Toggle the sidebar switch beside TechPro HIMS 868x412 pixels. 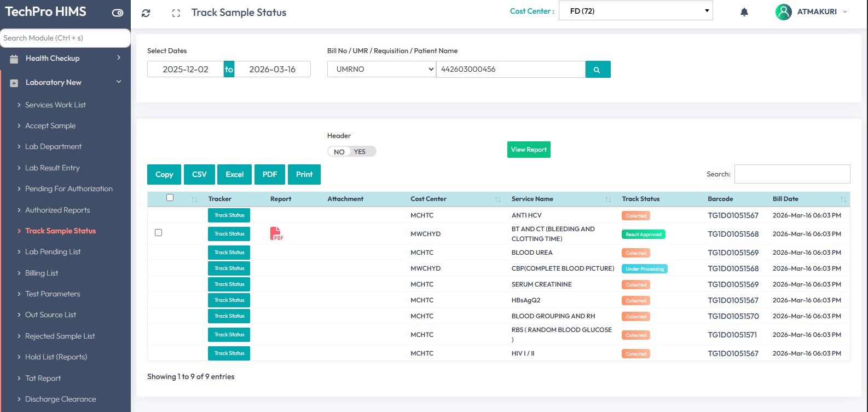[x=117, y=13]
